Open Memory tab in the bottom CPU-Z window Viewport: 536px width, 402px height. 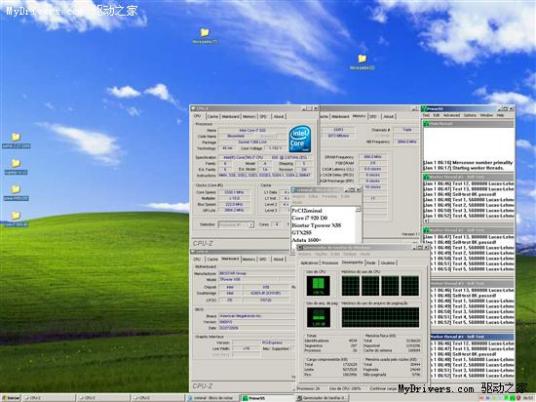coord(249,259)
